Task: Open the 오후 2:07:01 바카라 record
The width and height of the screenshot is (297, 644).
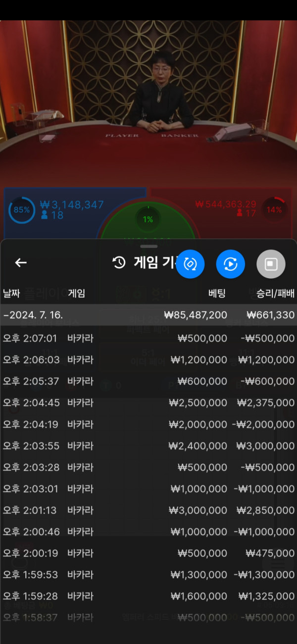Action: (x=148, y=338)
